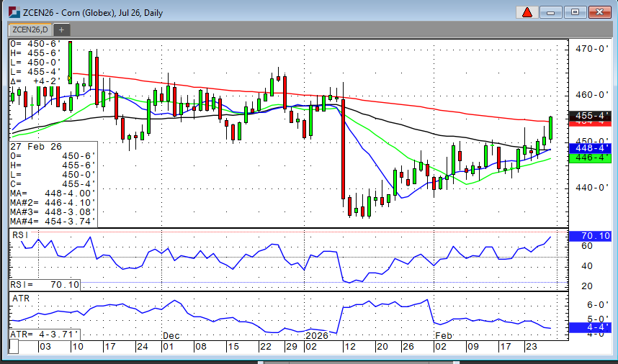Click the RSI study label

coord(20,235)
